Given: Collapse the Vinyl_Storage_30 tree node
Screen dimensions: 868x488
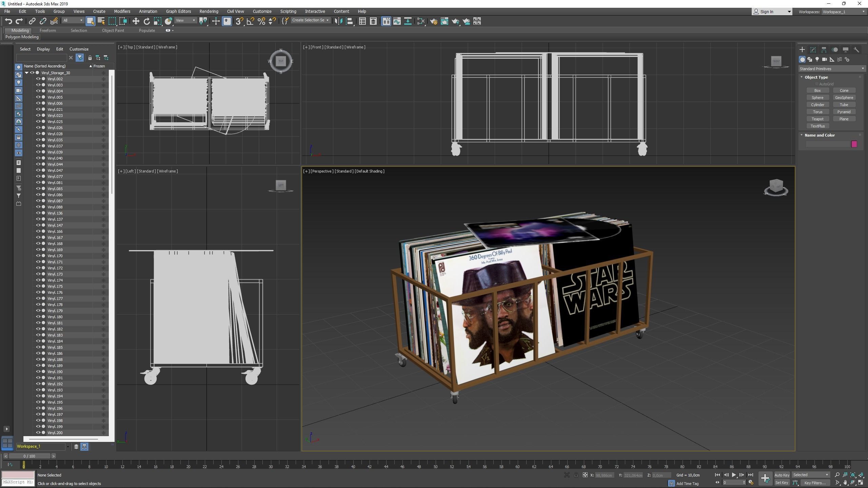Looking at the screenshot, I should [26, 73].
